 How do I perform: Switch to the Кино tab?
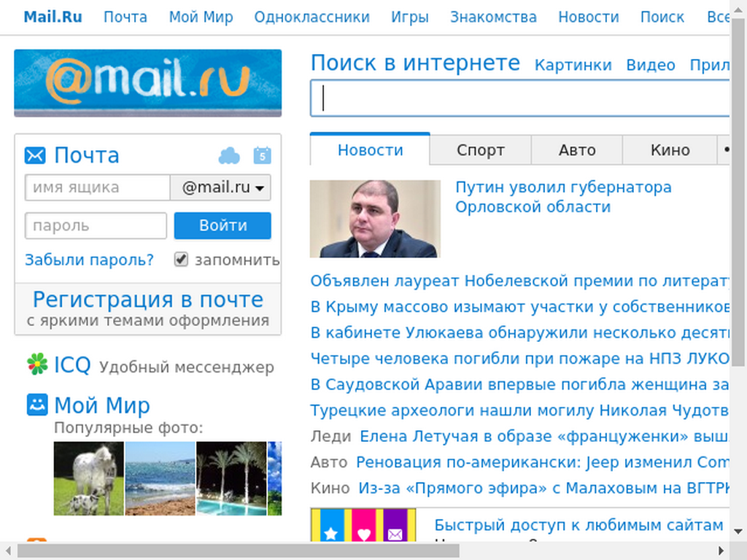(670, 150)
